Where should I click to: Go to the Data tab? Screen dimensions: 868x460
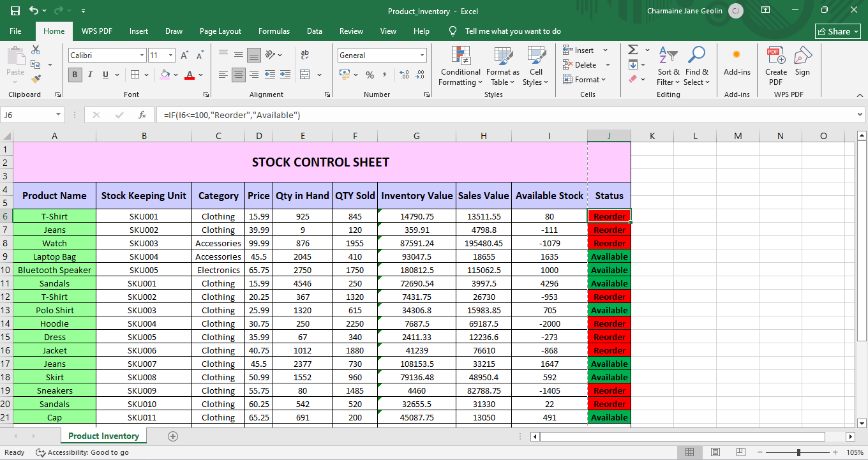click(x=314, y=31)
